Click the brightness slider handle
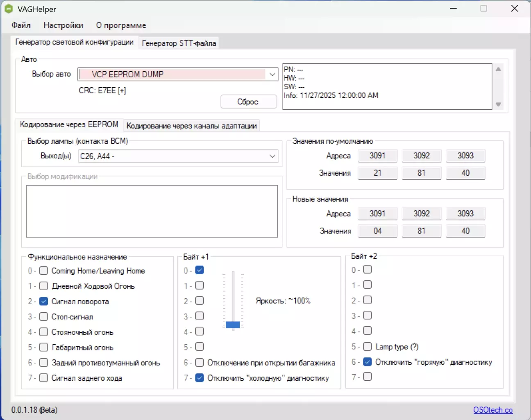 [233, 325]
